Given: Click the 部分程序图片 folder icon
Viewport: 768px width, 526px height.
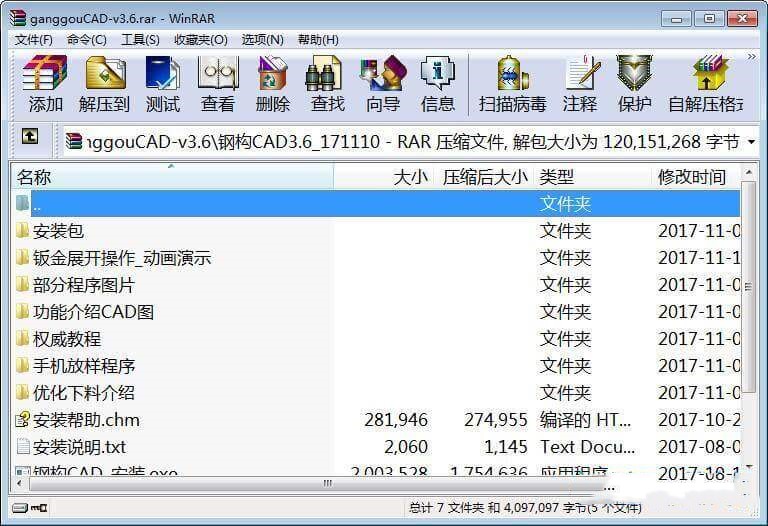Looking at the screenshot, I should [22, 284].
